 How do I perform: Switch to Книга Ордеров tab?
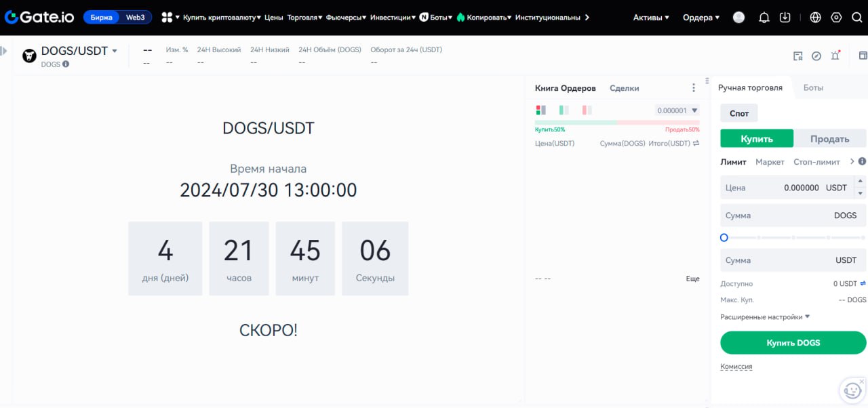[x=565, y=88]
